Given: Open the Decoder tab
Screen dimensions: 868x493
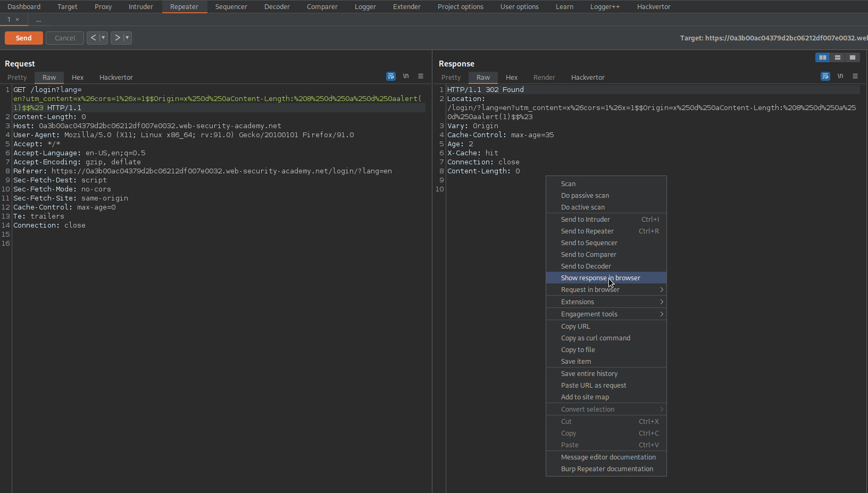Looking at the screenshot, I should coord(277,7).
